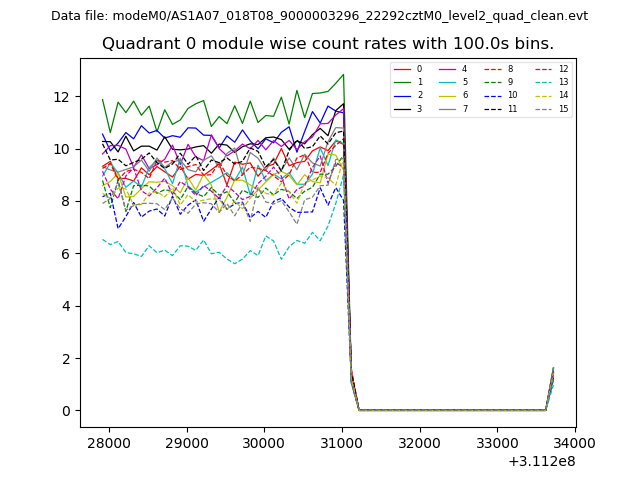Select the green legend entry for module 1

coord(405,82)
